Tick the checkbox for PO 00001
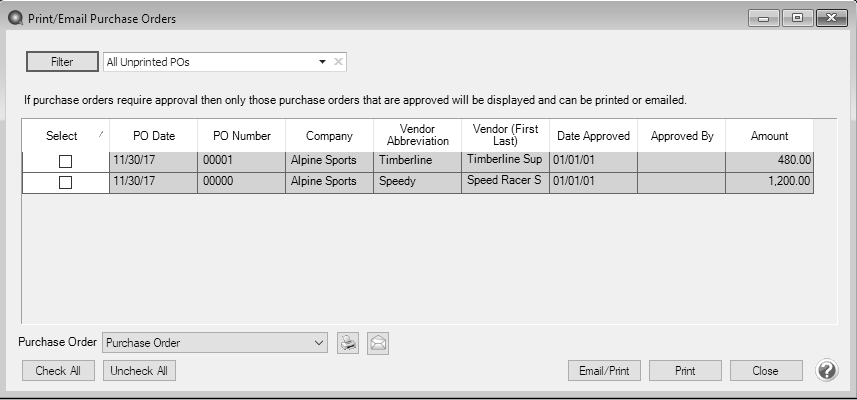The image size is (857, 400). pos(65,161)
